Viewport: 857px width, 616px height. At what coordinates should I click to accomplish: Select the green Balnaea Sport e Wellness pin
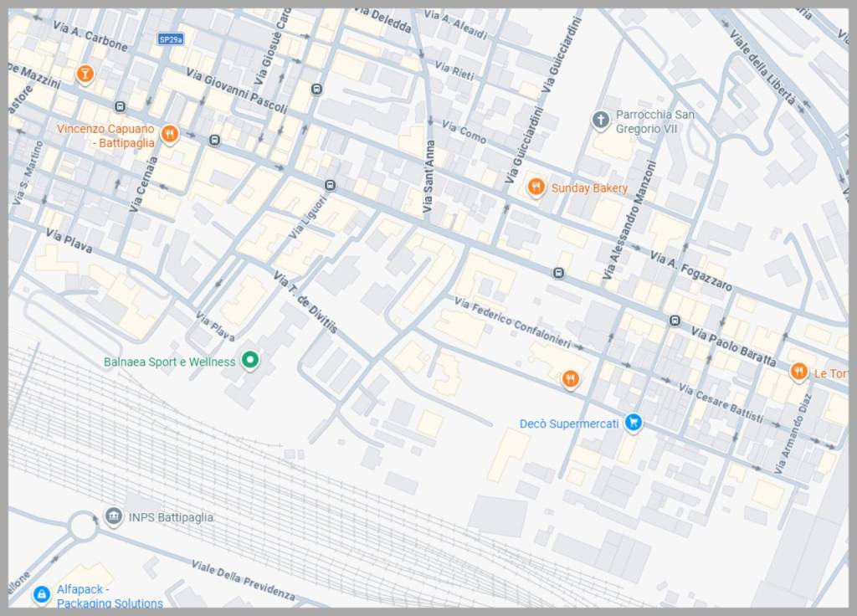[x=249, y=361]
